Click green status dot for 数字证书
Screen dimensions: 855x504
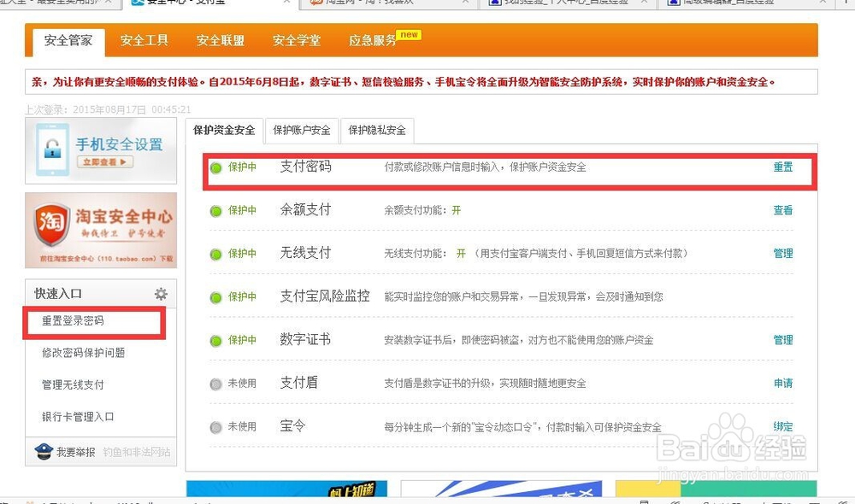[x=216, y=341]
